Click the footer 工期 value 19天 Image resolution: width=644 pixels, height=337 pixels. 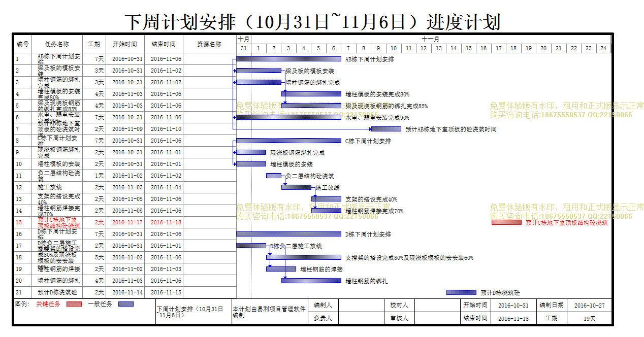tap(589, 318)
